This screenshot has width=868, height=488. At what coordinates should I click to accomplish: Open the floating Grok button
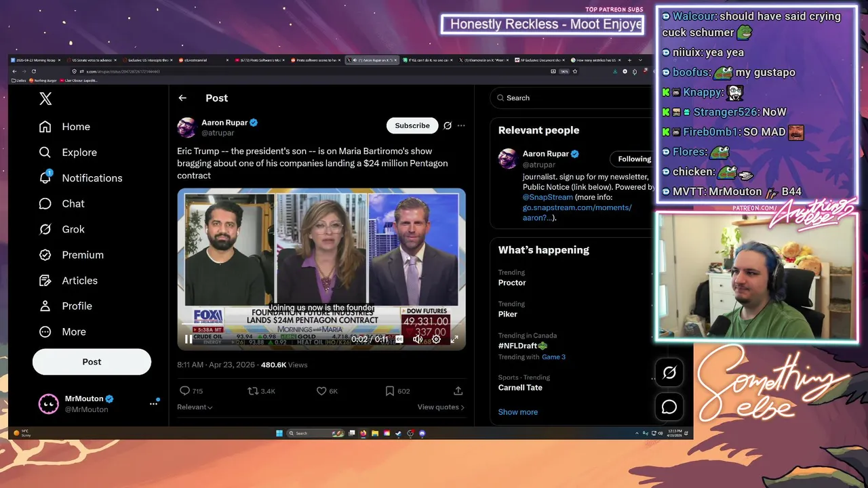pos(669,373)
